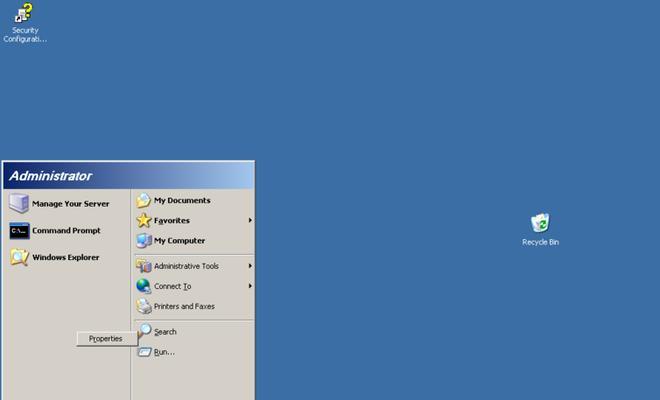Click the Manage Your Server icon

pyautogui.click(x=19, y=203)
